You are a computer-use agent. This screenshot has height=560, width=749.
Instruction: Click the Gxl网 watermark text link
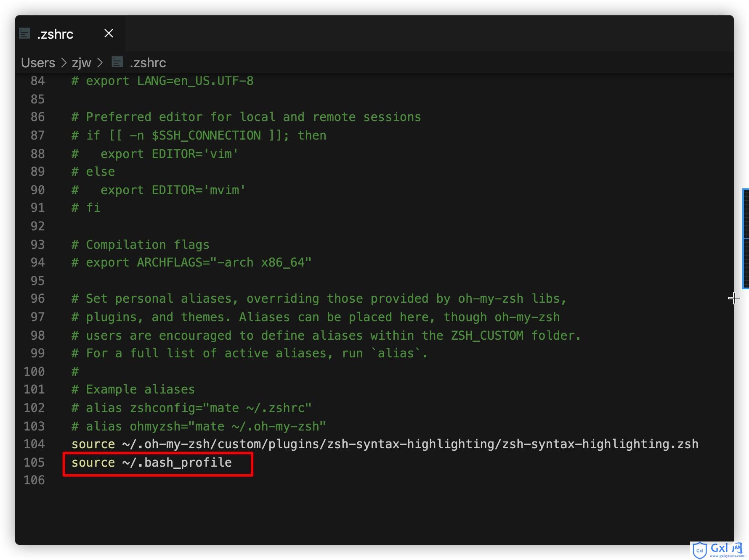[x=727, y=549]
